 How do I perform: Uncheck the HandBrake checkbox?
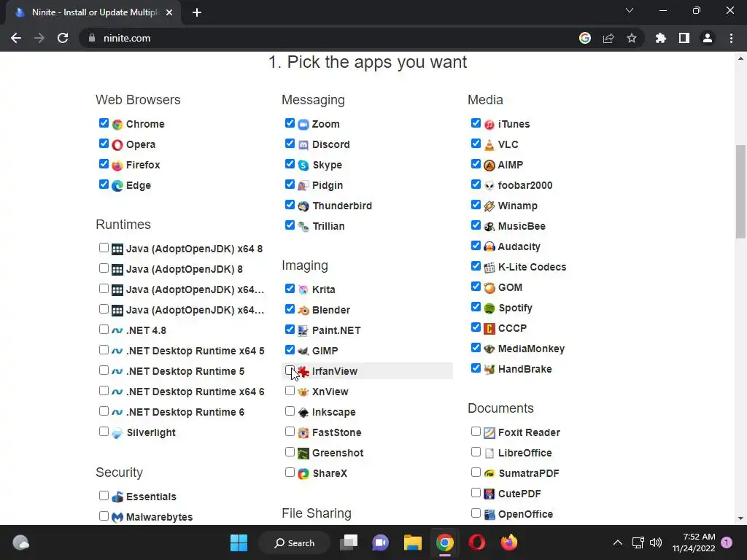coord(476,368)
